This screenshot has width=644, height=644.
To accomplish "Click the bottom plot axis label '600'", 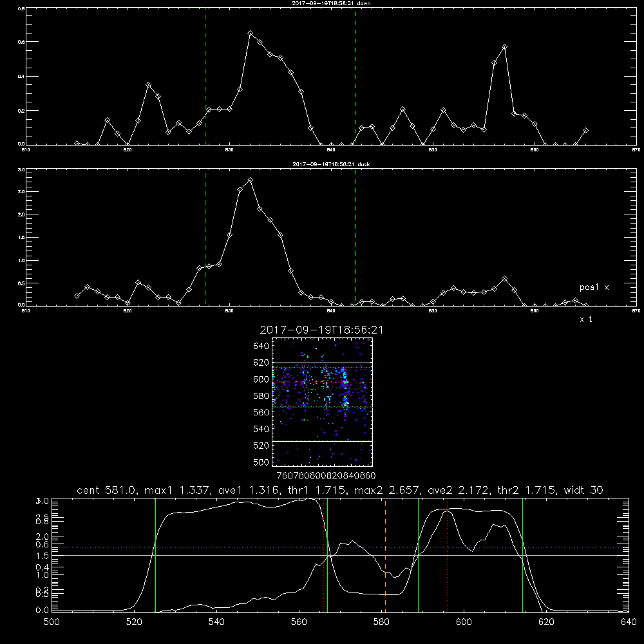I will click(464, 622).
